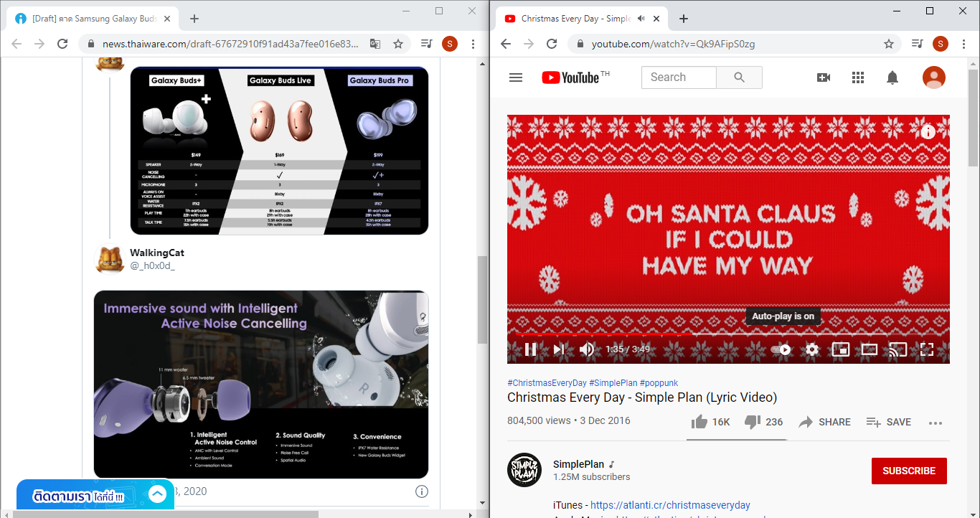
Task: Open the YouTube hamburger guide menu
Action: [x=516, y=77]
